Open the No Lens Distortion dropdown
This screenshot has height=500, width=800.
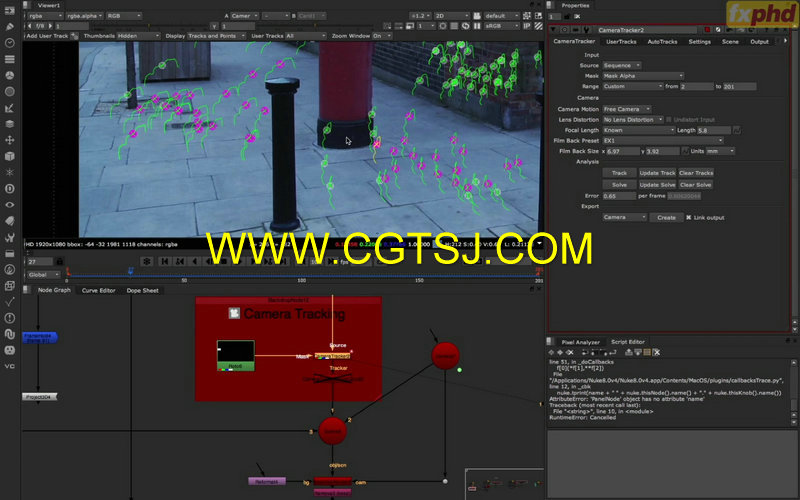point(633,119)
